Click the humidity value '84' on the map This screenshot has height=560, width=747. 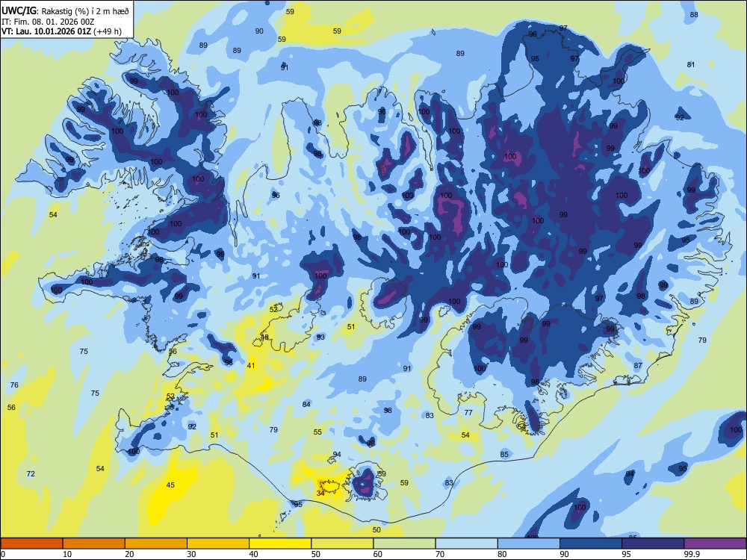[x=306, y=405]
